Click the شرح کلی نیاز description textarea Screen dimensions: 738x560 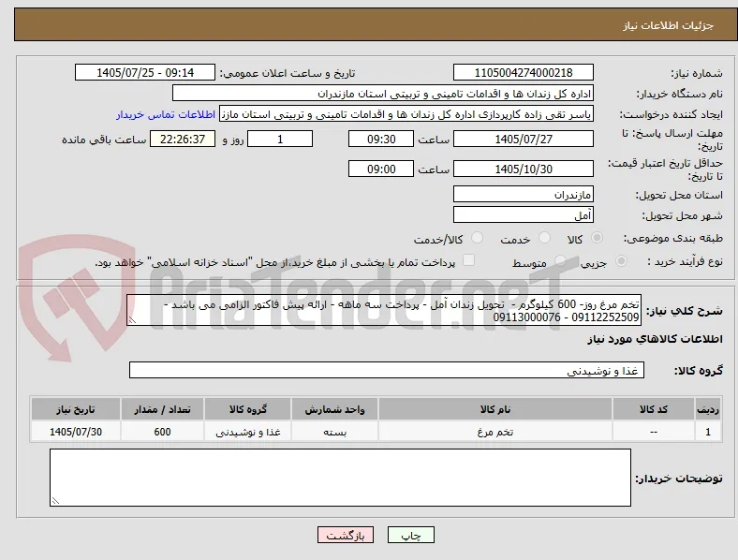384,310
